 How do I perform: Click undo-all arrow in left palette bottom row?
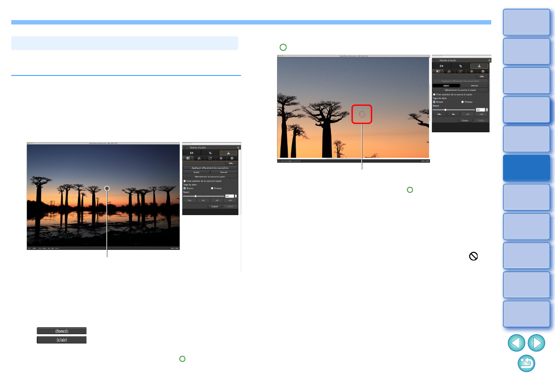click(x=189, y=200)
